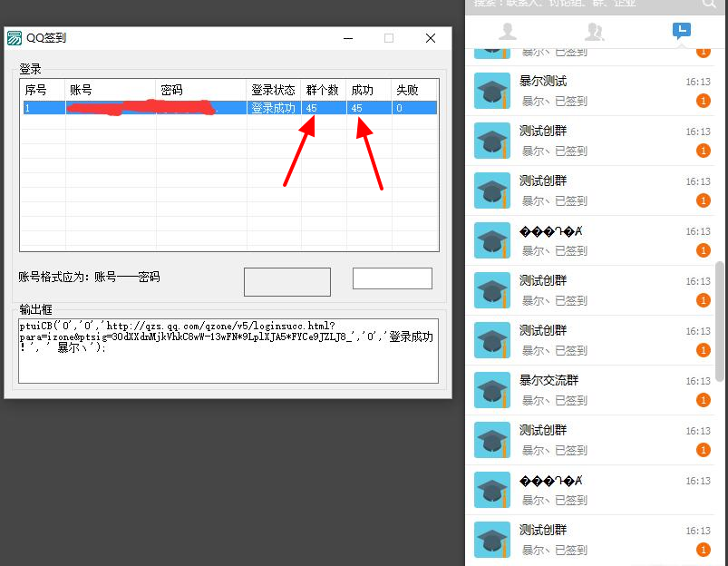
Task: Select row number 1 in the login table
Action: [229, 108]
